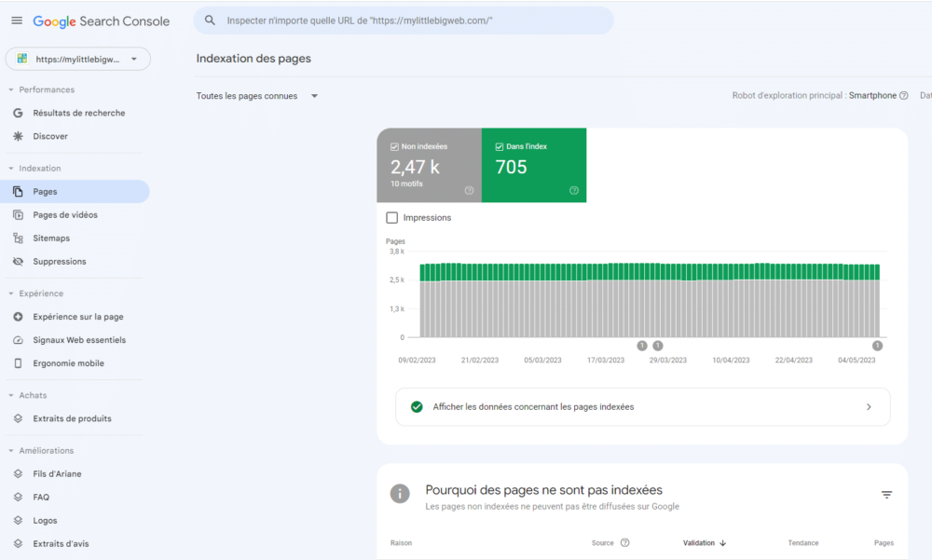Click the Smartphone robot help icon
932x560 pixels.
point(903,95)
